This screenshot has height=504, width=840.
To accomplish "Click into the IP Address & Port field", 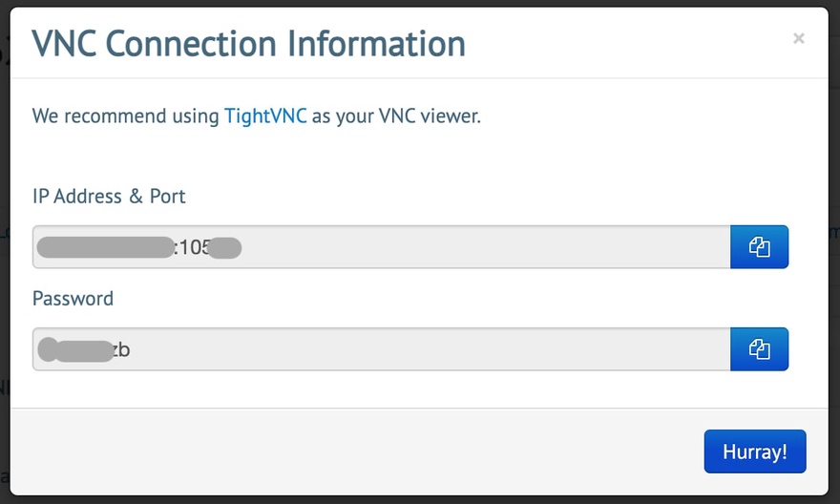I will tap(477, 247).
